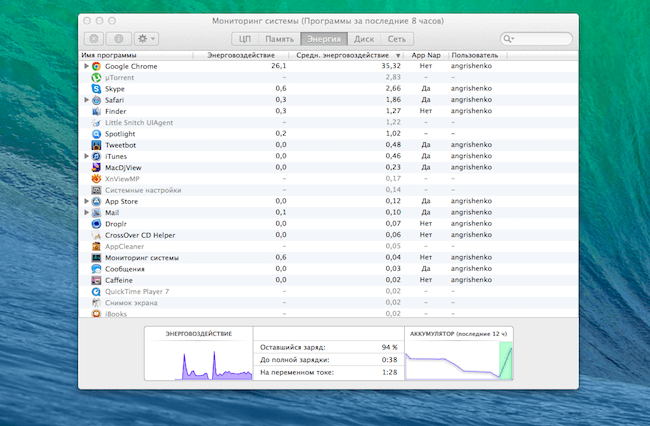
Task: Click the iTunes icon
Action: [96, 156]
